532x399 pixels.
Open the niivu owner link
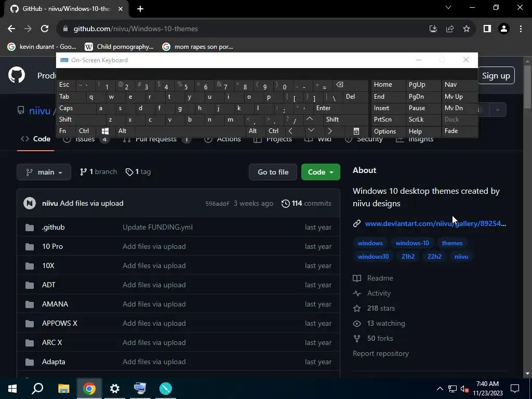[39, 111]
